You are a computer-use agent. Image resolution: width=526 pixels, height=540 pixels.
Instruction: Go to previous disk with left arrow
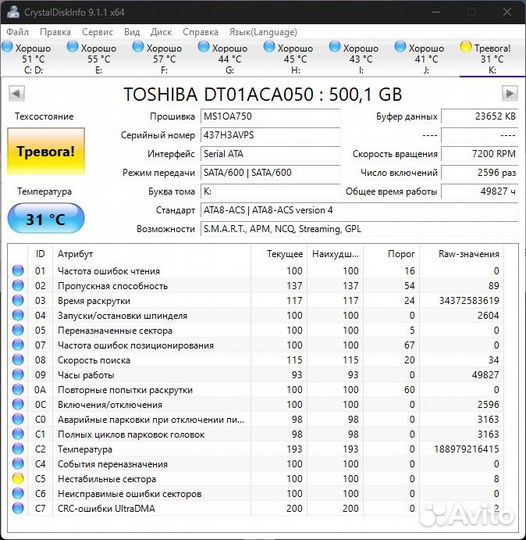pos(17,94)
